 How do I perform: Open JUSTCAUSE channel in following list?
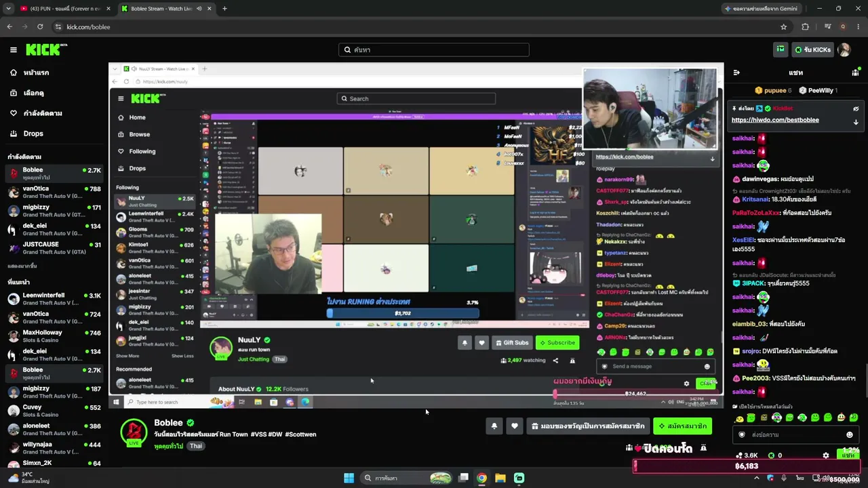point(54,247)
